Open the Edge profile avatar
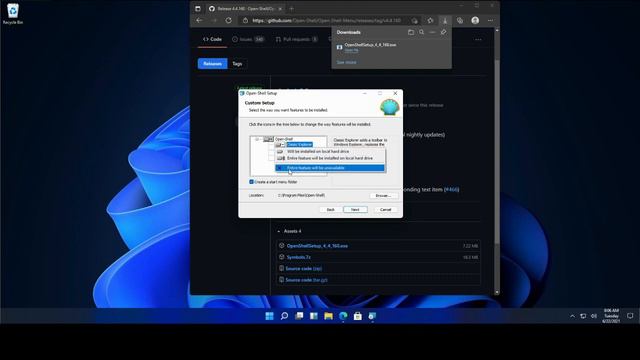 475,20
